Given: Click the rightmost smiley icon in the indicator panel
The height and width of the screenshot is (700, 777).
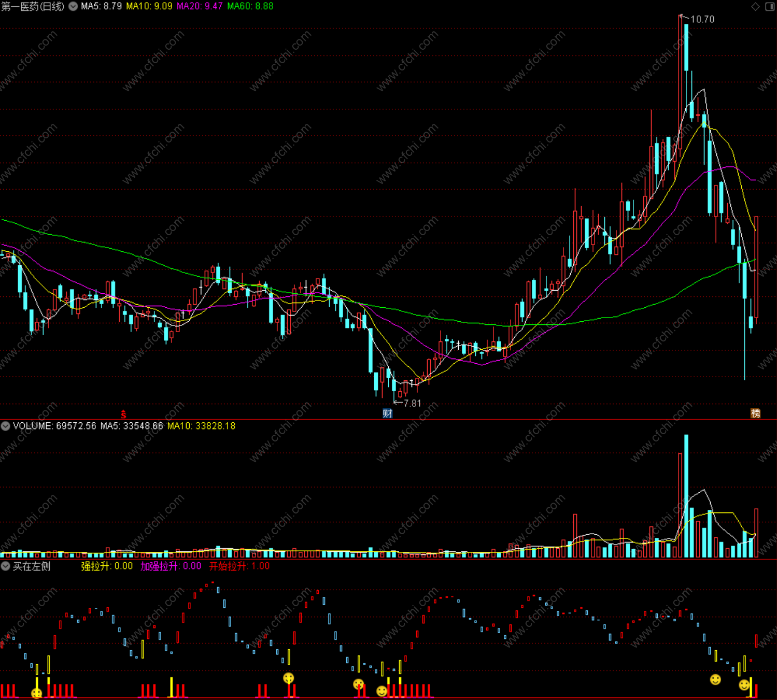Looking at the screenshot, I should [744, 685].
